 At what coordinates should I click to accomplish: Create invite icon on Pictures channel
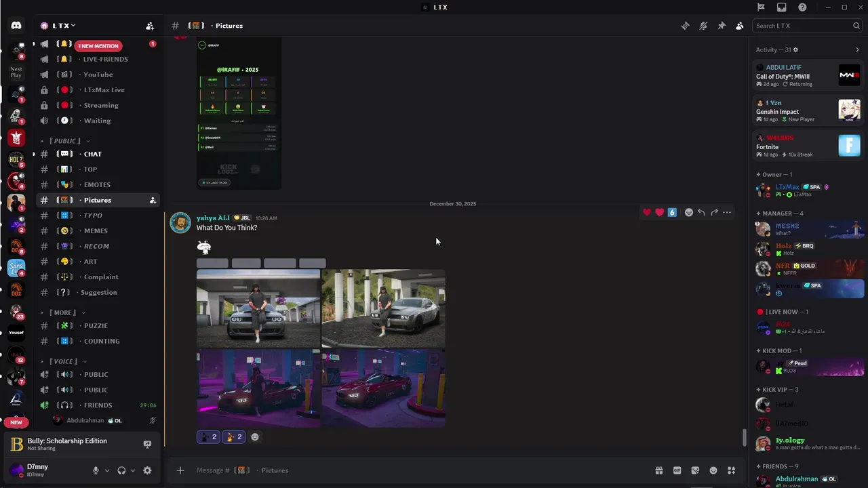[153, 200]
